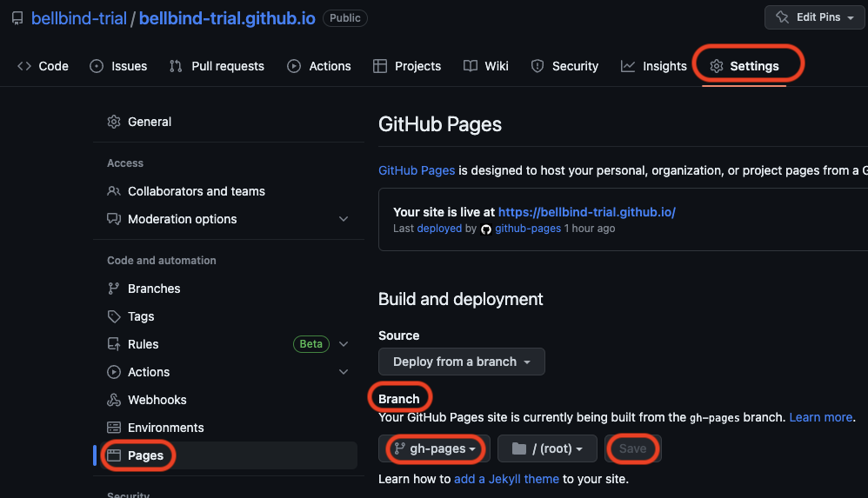Open github-pages user link
The height and width of the screenshot is (498, 868).
tap(528, 229)
